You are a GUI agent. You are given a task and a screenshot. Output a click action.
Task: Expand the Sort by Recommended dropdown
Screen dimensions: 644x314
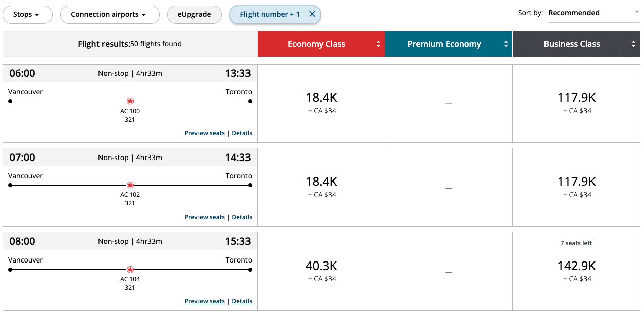tap(593, 13)
